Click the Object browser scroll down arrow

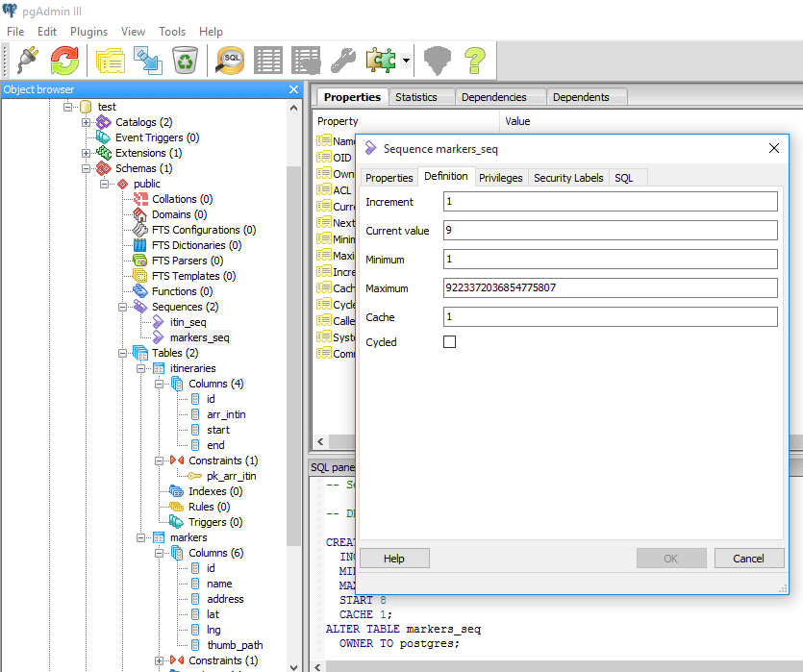click(x=293, y=667)
